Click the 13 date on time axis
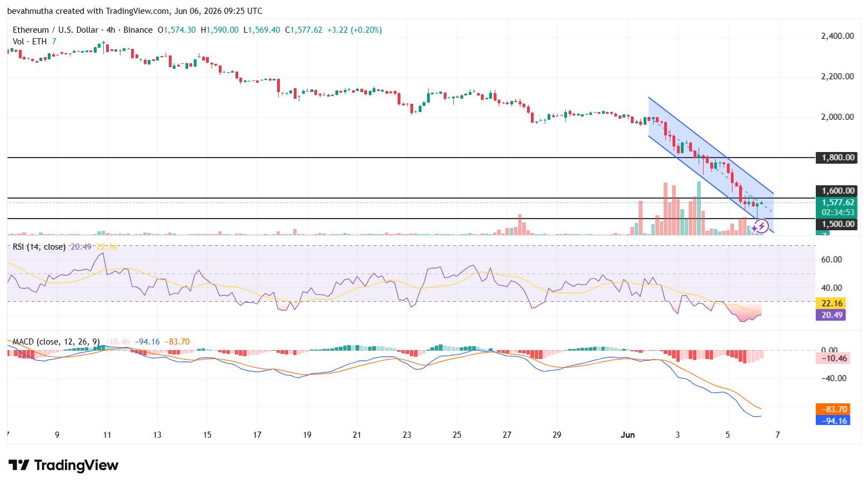This screenshot has height=486, width=868. tap(157, 435)
